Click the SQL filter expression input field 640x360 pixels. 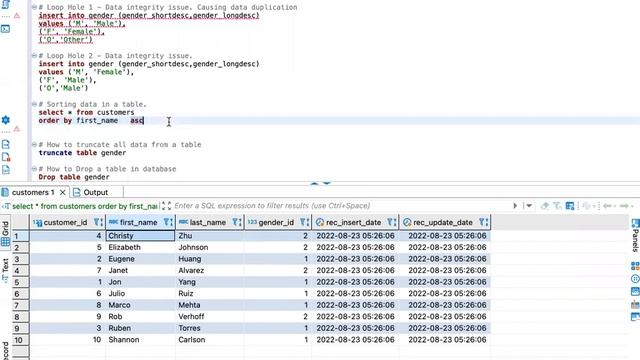341,206
